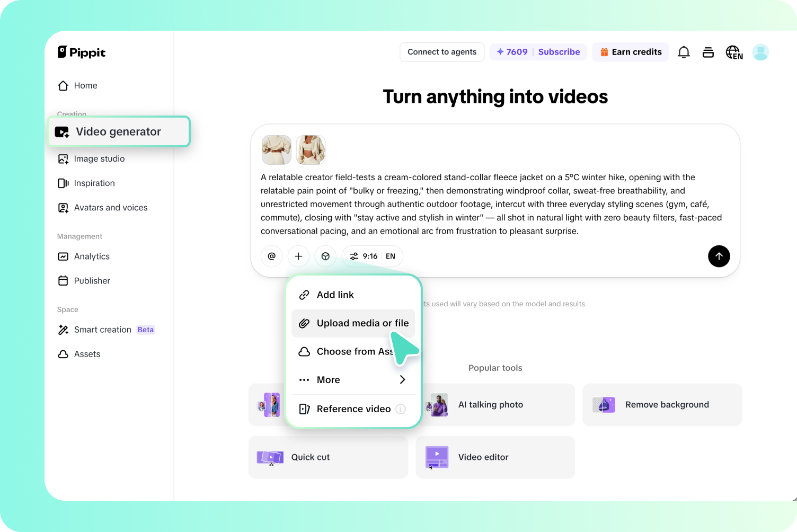
Task: Click the Publisher calendar icon
Action: [x=63, y=280]
